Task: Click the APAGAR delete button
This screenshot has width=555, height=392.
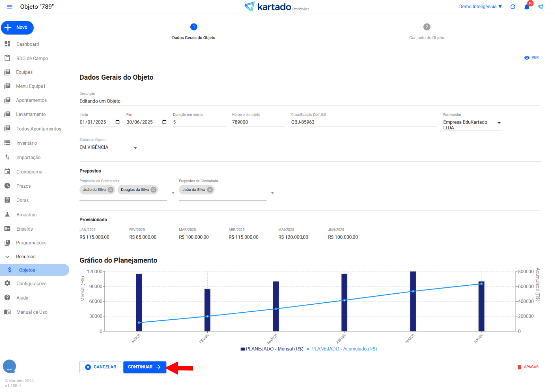Action: (x=528, y=367)
